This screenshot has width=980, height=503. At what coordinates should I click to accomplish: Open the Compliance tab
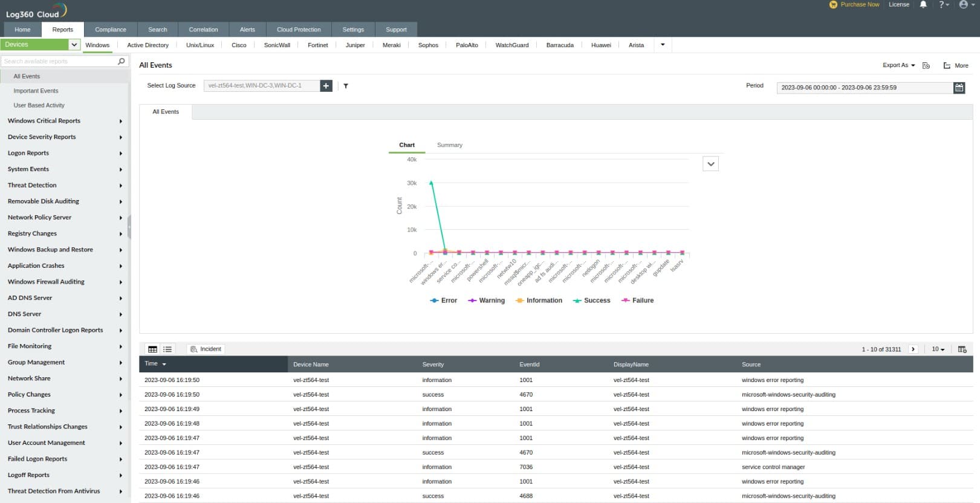(111, 30)
